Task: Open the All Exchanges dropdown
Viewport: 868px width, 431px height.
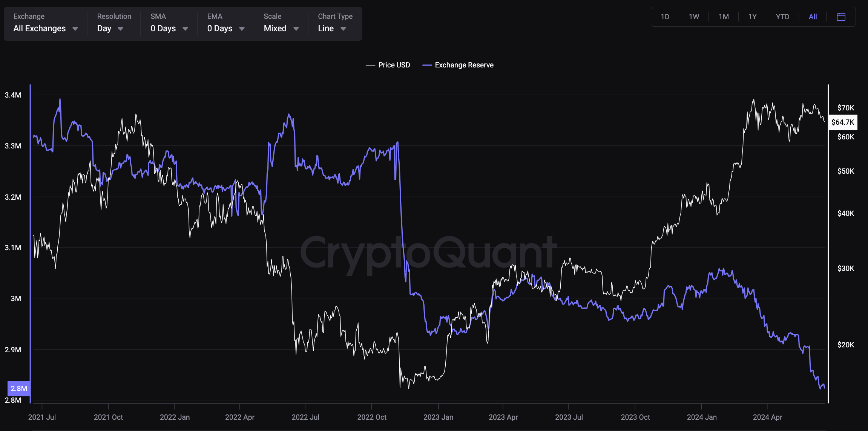Action: pos(40,29)
